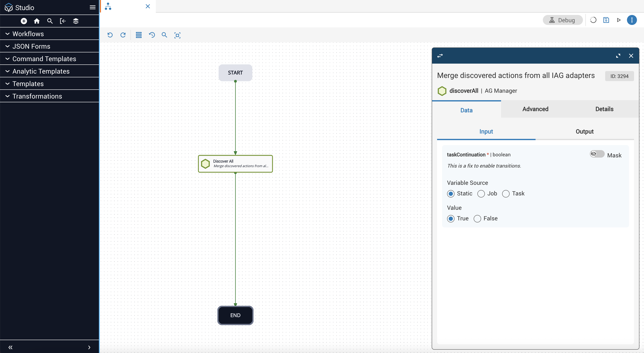644x353 pixels.
Task: Click the home icon in sidebar
Action: (x=37, y=21)
